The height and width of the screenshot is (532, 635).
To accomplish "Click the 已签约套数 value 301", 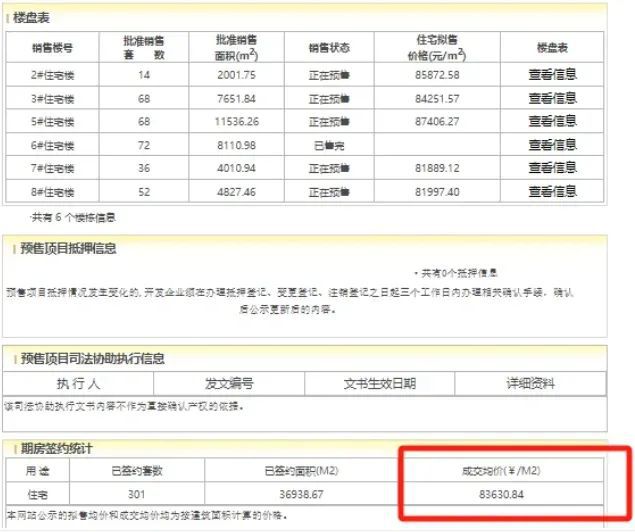I will [x=136, y=494].
